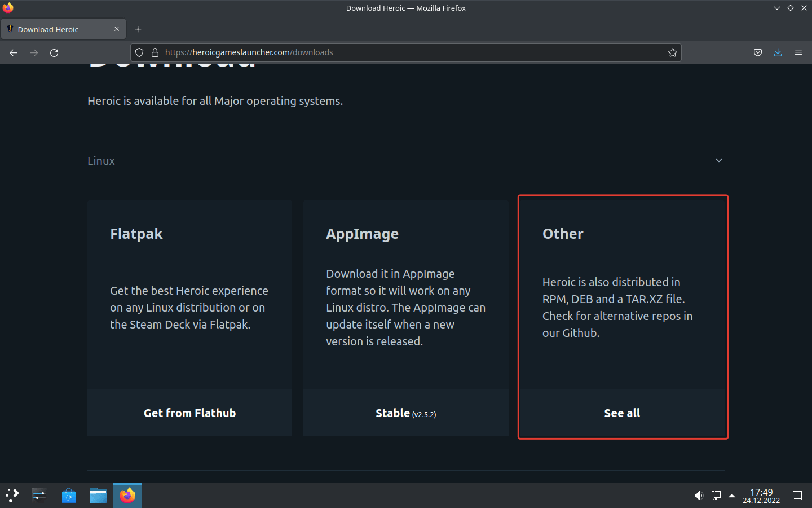Open a new browser tab
This screenshot has height=508, width=812.
(138, 29)
